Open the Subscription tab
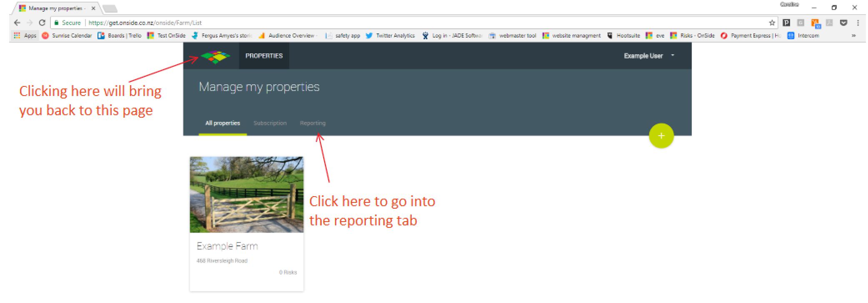The height and width of the screenshot is (303, 868). [270, 123]
